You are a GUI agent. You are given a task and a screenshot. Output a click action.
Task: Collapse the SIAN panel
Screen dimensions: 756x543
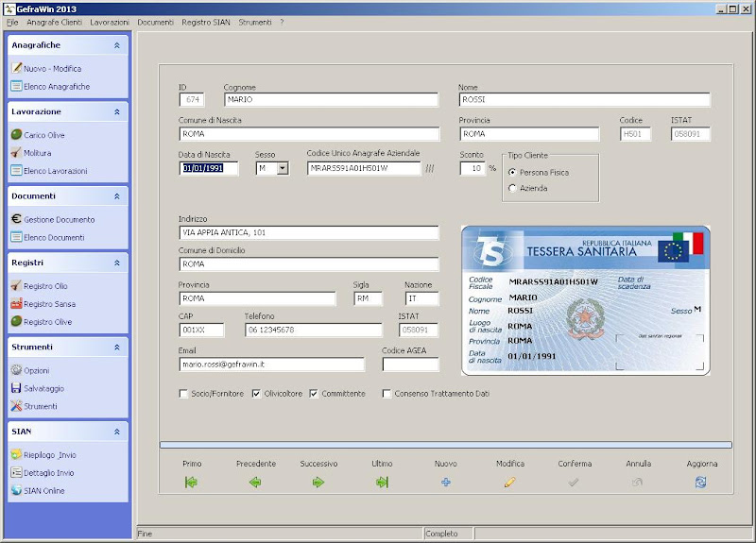(x=116, y=432)
